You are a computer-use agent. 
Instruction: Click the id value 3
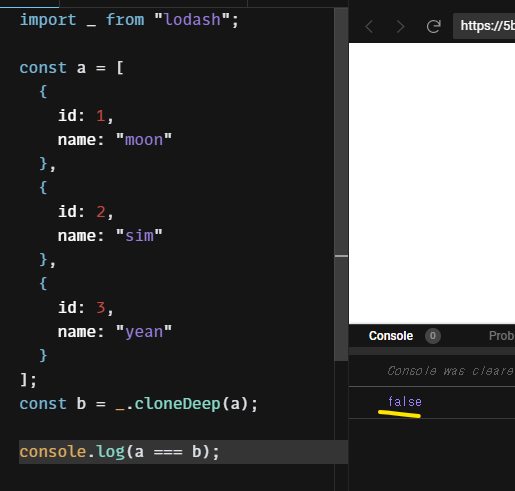pyautogui.click(x=101, y=308)
